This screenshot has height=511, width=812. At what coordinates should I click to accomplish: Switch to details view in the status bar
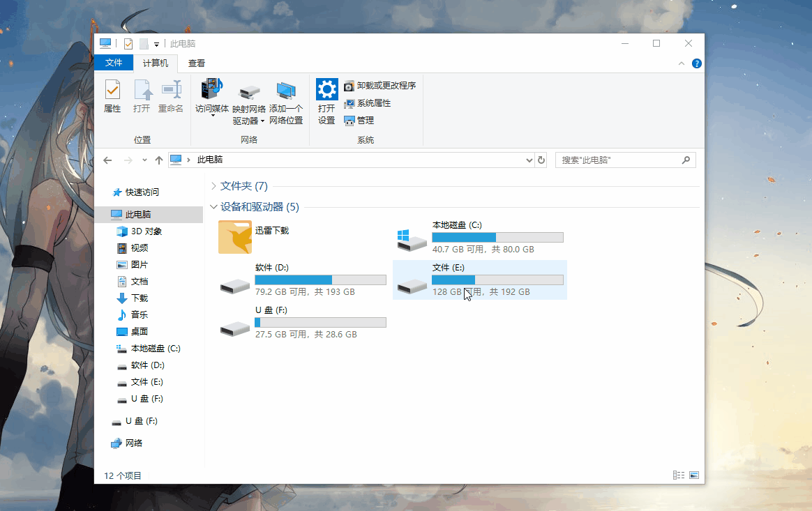pos(679,475)
